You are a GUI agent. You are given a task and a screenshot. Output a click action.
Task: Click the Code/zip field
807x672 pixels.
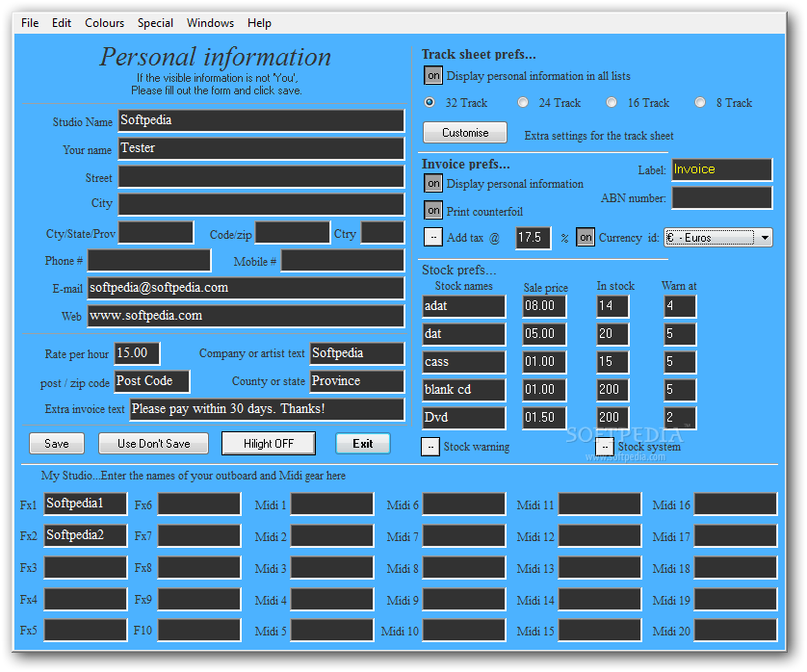[x=293, y=233]
